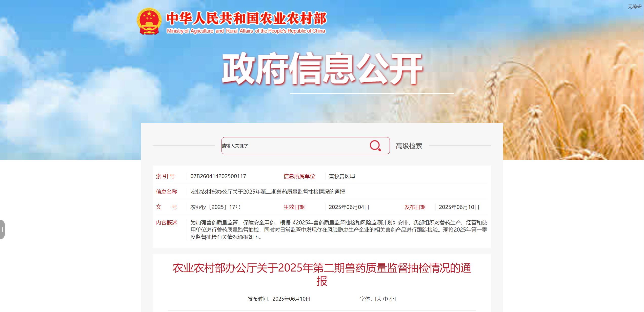The height and width of the screenshot is (312, 644).
Task: Click the gray side handle tab
Action: coord(2,230)
